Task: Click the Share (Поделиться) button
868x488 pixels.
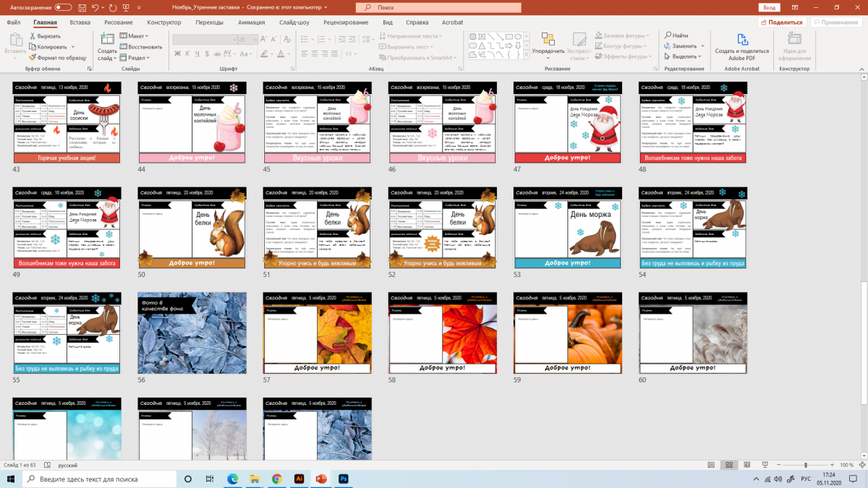Action: click(x=782, y=22)
